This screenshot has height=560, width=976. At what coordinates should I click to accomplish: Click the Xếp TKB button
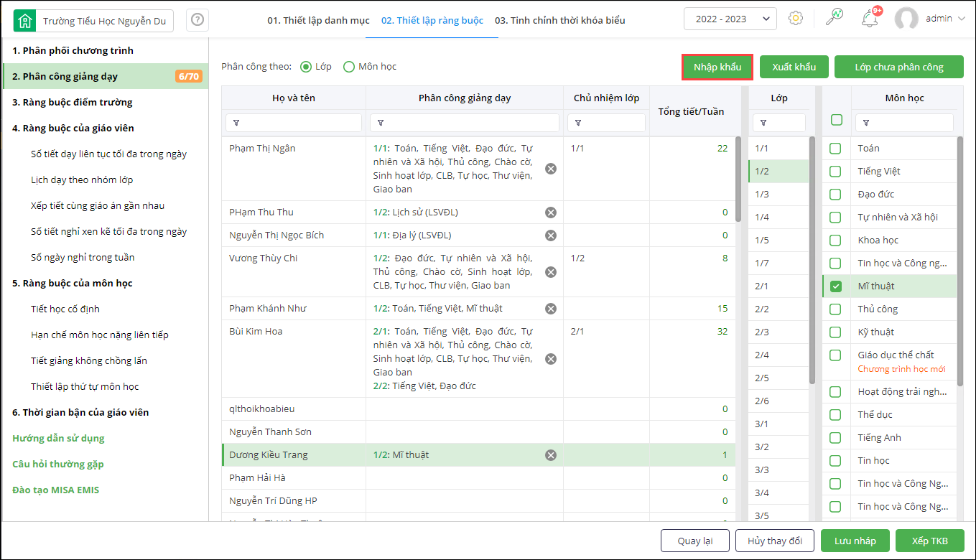click(x=929, y=541)
